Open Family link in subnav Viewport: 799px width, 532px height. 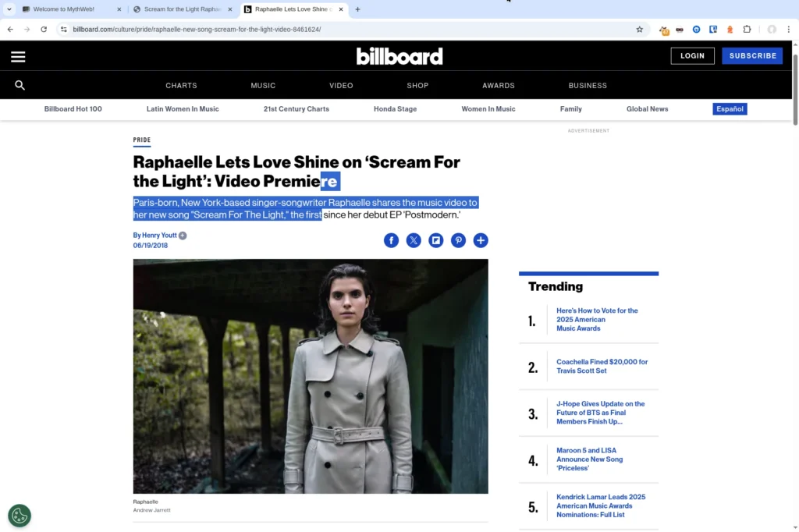click(x=570, y=109)
